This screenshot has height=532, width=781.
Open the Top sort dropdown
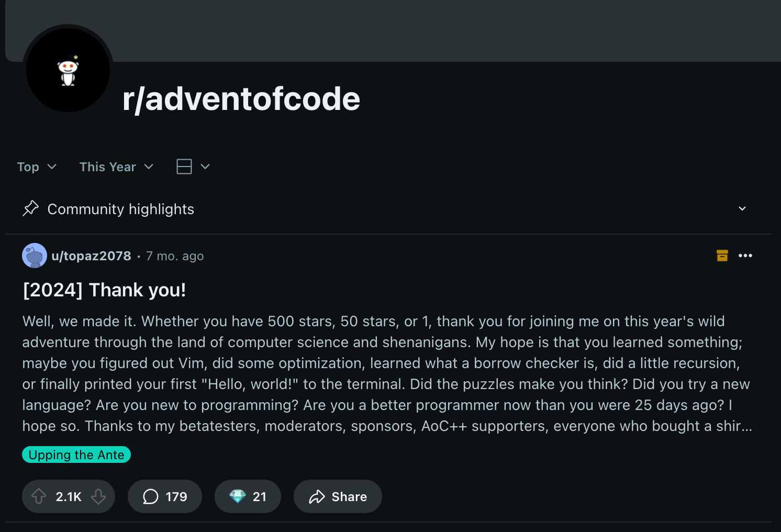coord(37,167)
